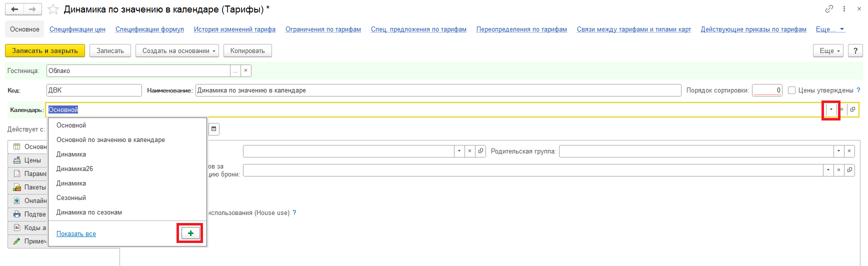Toggle Цены утверждены checkbox

[x=791, y=90]
